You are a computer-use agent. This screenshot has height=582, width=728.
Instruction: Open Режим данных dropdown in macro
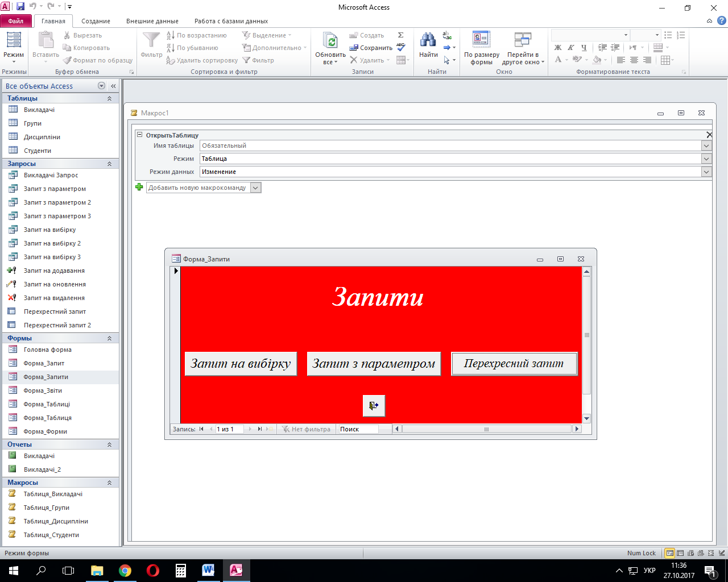point(706,172)
